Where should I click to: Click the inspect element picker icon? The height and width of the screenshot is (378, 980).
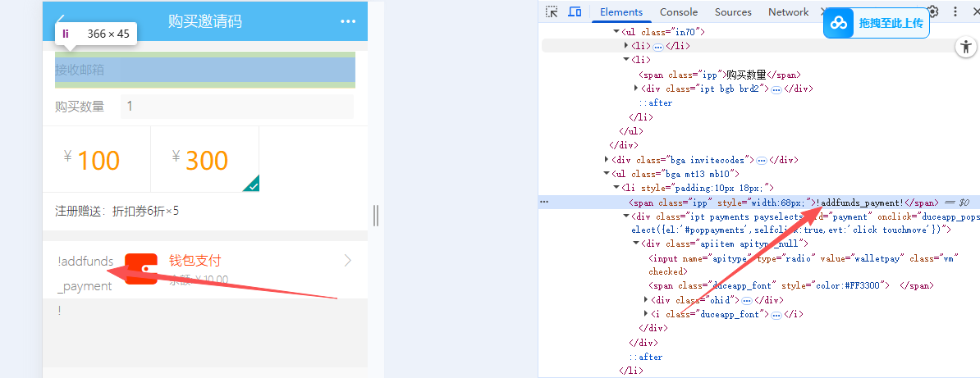(x=552, y=11)
